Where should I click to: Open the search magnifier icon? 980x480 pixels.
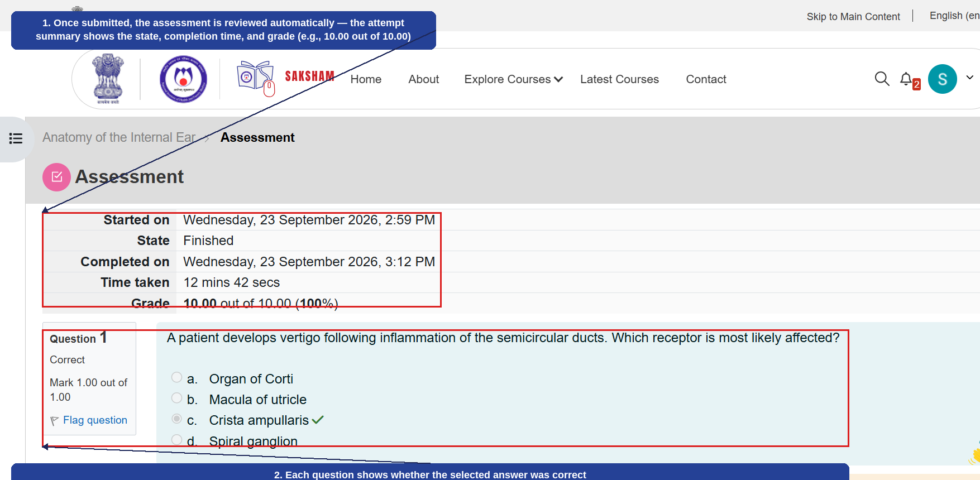click(x=882, y=79)
